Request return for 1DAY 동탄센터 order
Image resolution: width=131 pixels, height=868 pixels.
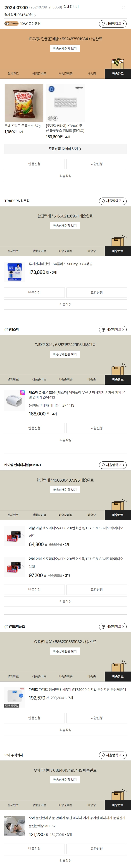(35, 164)
